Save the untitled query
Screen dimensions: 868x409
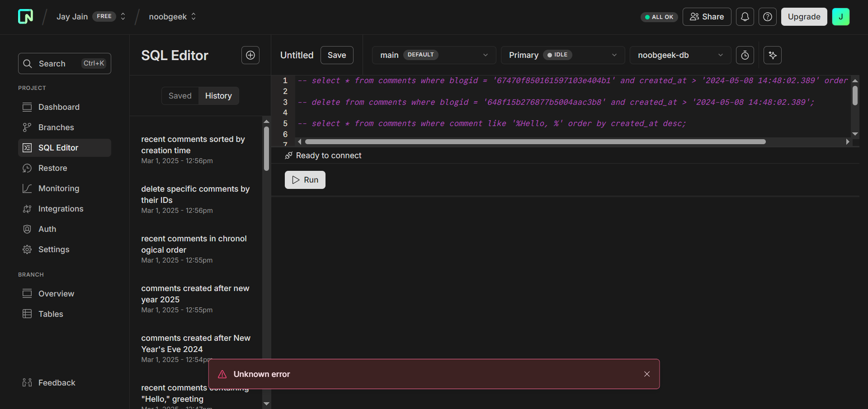(336, 55)
